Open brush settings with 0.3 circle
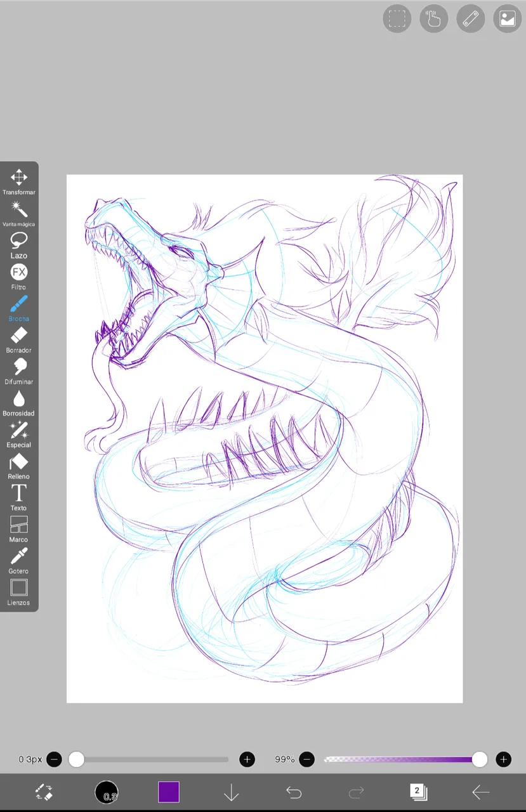The width and height of the screenshot is (526, 812). click(x=107, y=792)
